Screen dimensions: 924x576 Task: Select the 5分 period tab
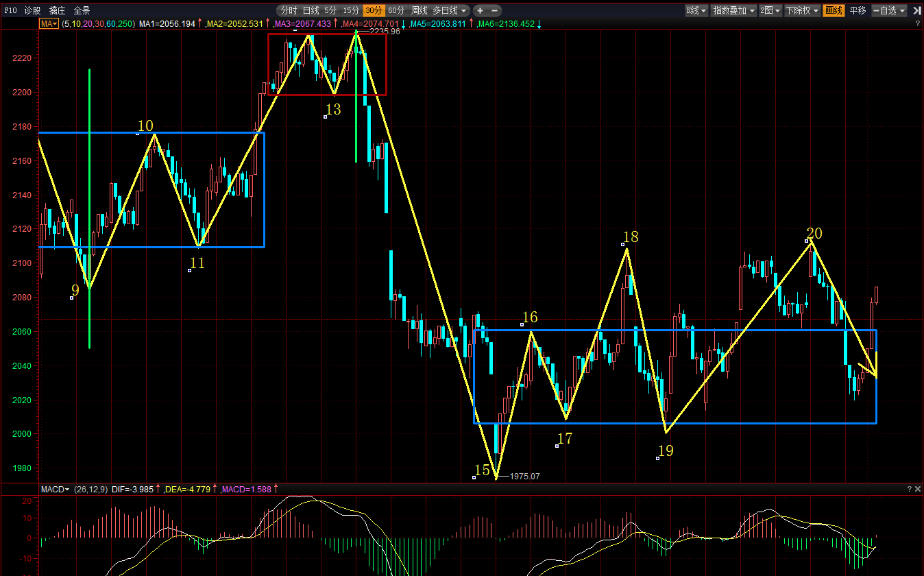point(330,11)
